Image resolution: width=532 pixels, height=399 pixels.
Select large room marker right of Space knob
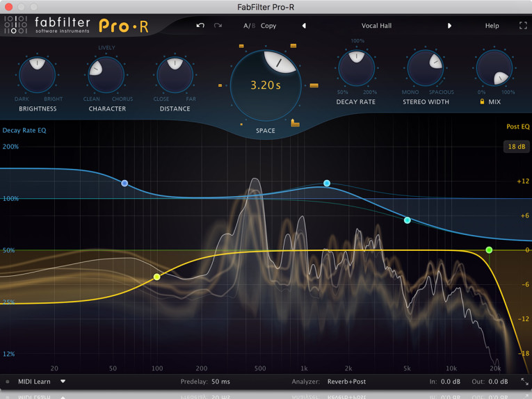pyautogui.click(x=314, y=85)
